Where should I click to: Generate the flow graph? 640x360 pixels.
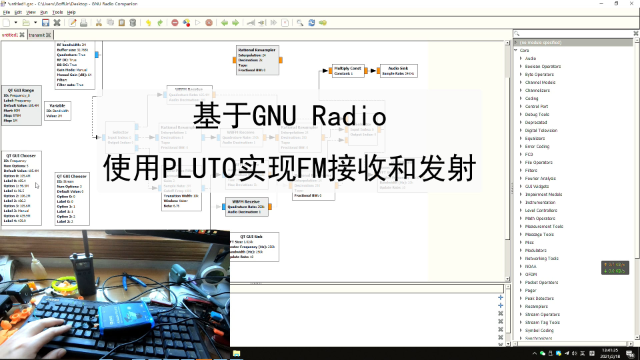coord(187,23)
